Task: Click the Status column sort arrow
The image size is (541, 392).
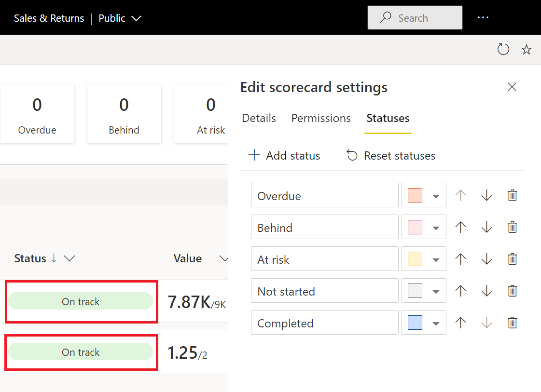Action: pos(54,258)
